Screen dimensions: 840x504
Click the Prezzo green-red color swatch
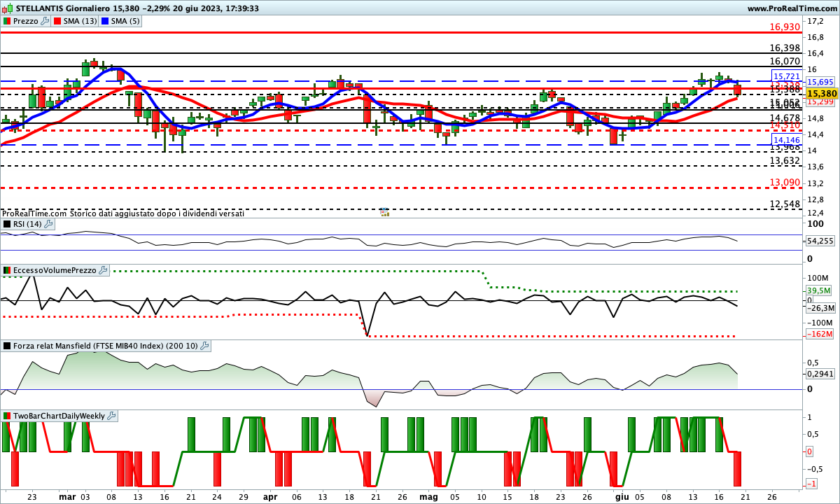7,21
